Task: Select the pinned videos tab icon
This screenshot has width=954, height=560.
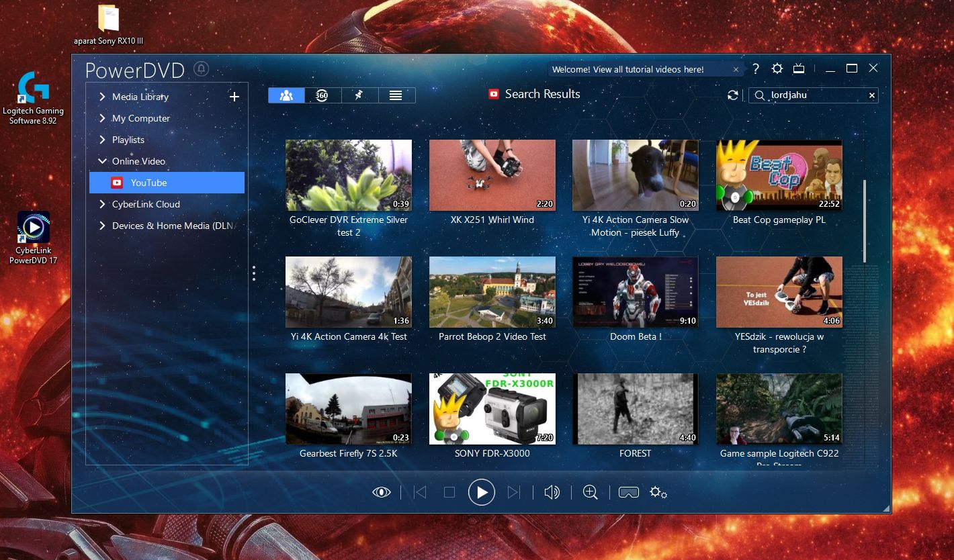Action: [x=359, y=95]
